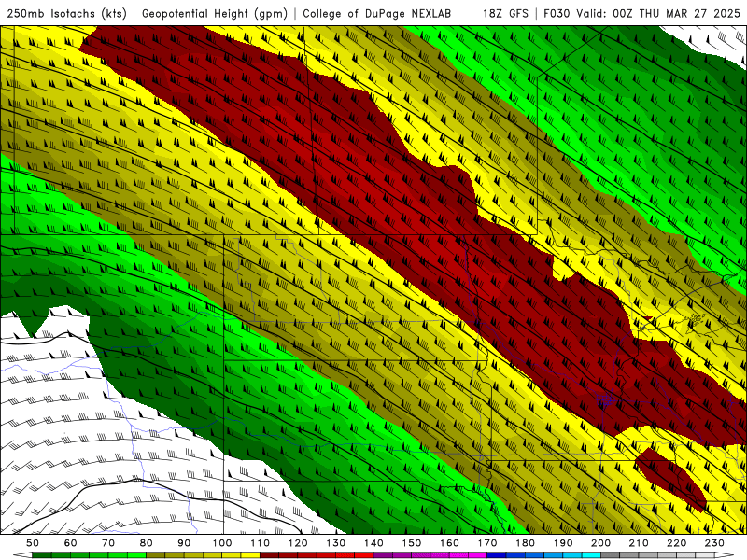Click the 90 value on the color scale
Screen dimensions: 747x560
pos(184,543)
